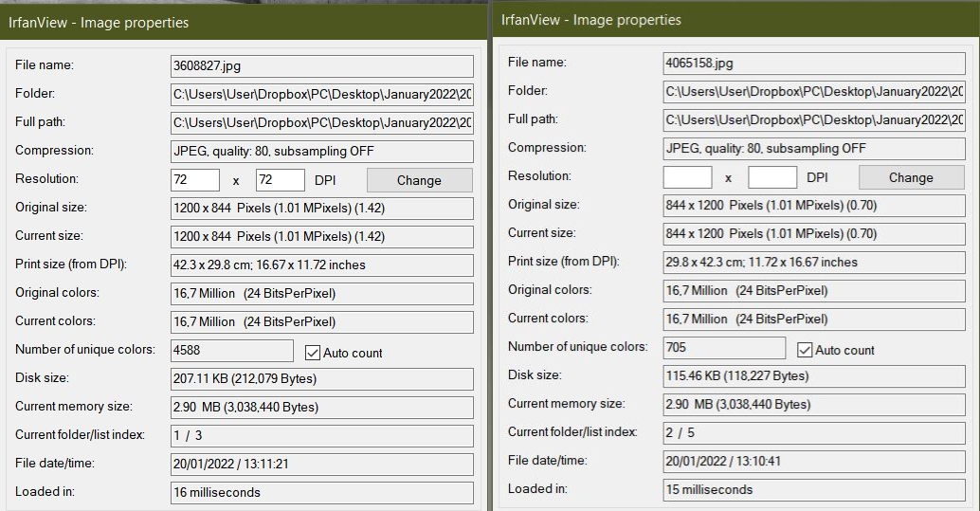The image size is (980, 511).
Task: Click Full path field in left window
Action: point(322,123)
